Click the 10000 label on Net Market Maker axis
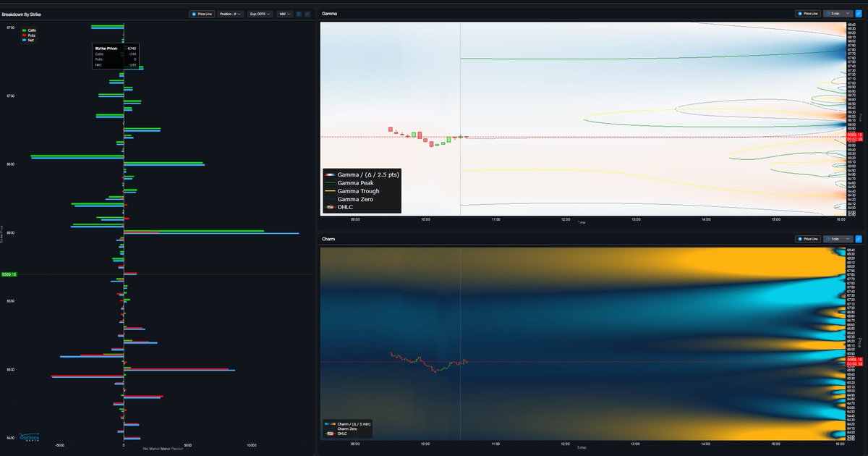The height and width of the screenshot is (456, 868). pyautogui.click(x=252, y=446)
